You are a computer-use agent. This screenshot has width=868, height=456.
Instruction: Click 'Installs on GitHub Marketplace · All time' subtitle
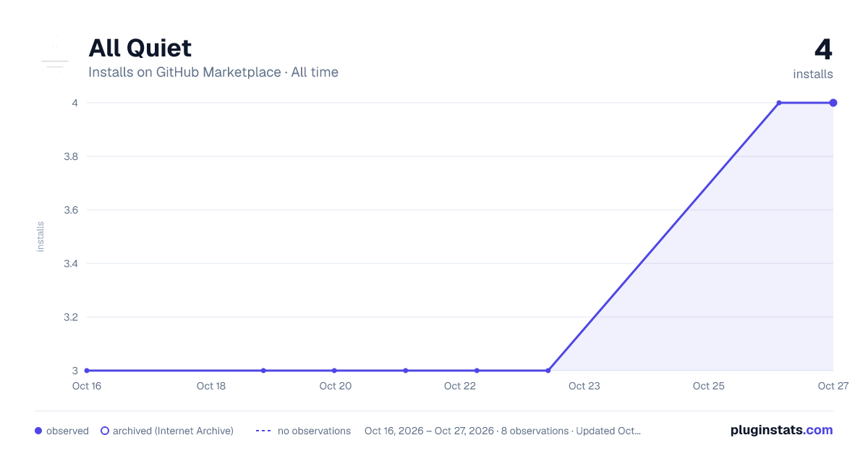point(213,72)
